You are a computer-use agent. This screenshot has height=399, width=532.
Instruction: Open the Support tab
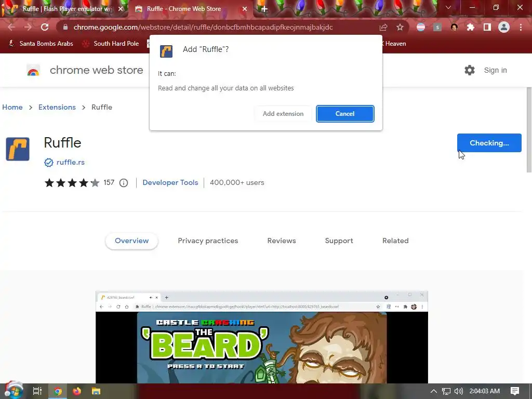[x=339, y=241]
